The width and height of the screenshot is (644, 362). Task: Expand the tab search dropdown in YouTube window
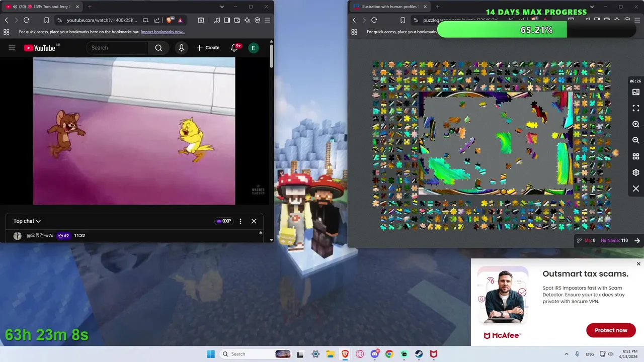(222, 7)
